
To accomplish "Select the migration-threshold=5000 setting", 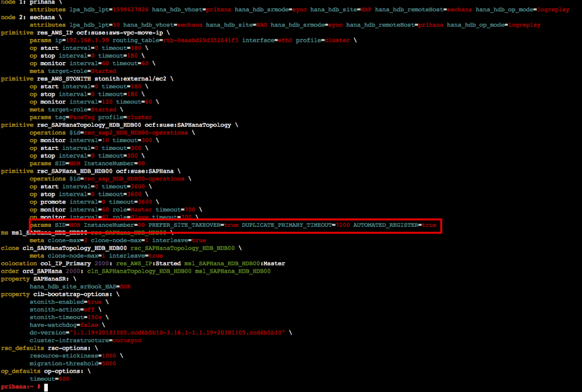I will 73,363.
